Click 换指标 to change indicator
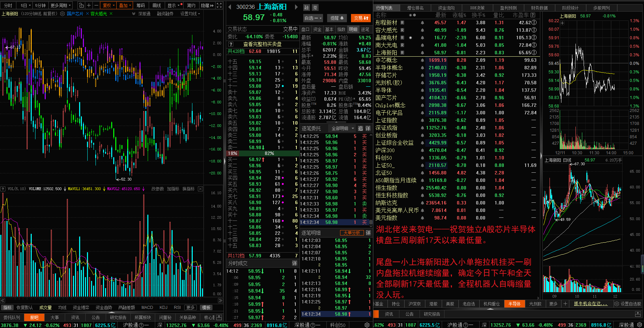This screenshot has width=644, height=328. 188,189
